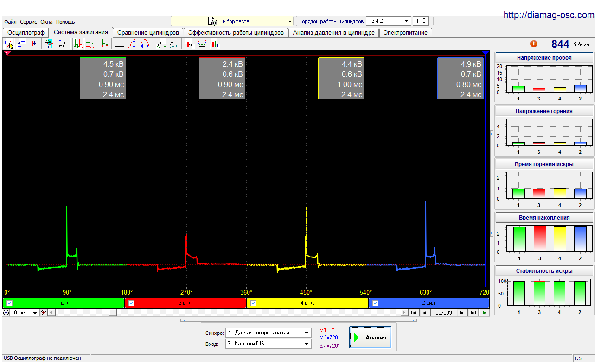Show cylinders superimposed with overlay icon

click(103, 44)
